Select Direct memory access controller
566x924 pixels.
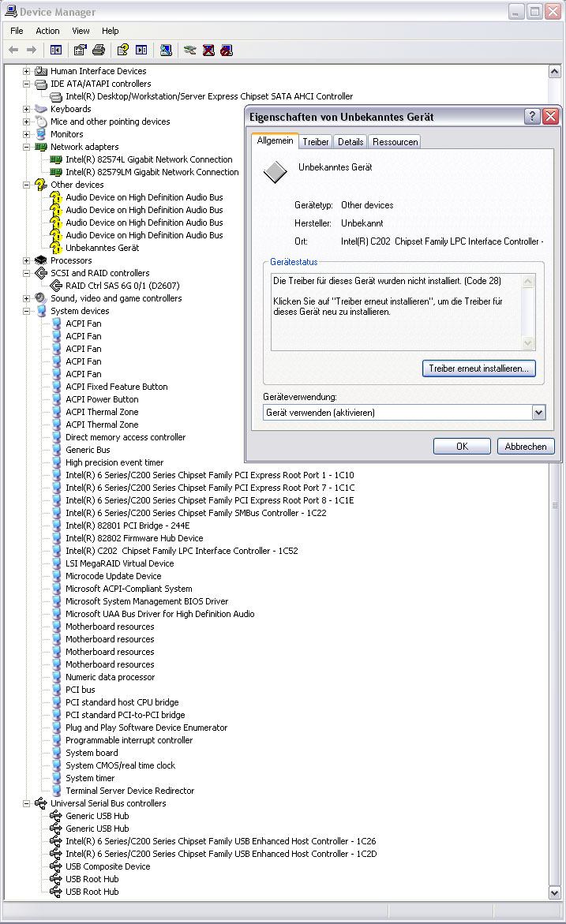tap(126, 437)
